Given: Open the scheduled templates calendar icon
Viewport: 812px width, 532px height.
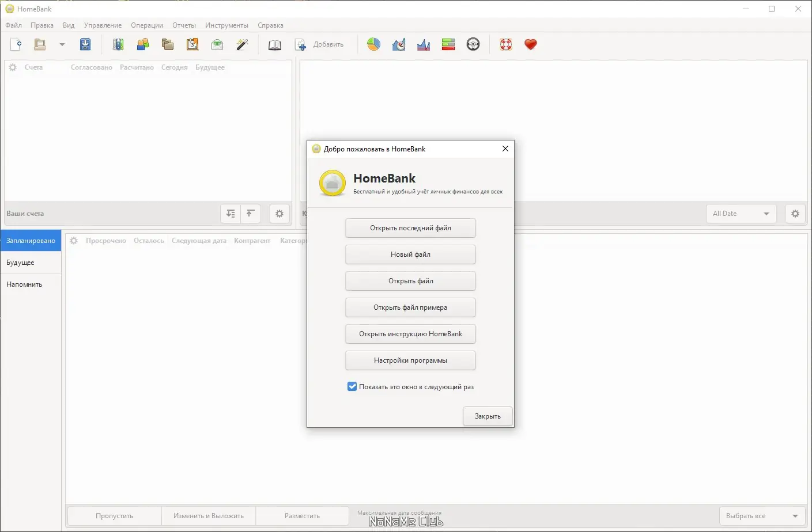Looking at the screenshot, I should [192, 44].
